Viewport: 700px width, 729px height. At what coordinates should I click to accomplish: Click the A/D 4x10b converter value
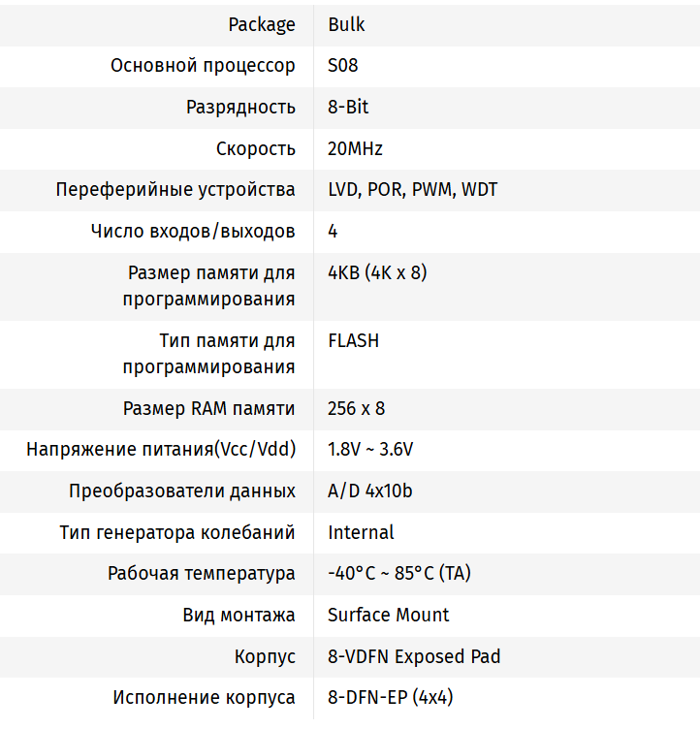tap(370, 491)
